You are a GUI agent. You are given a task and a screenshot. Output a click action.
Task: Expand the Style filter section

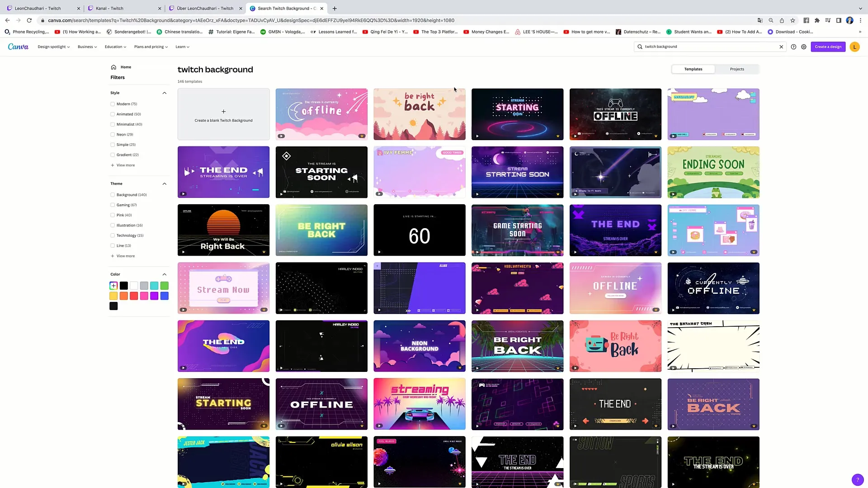164,92
